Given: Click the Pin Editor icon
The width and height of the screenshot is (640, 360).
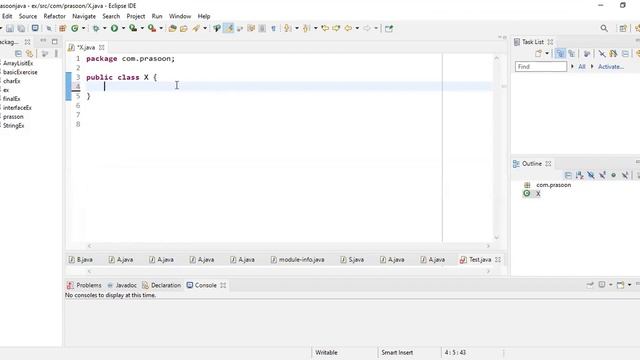Looking at the screenshot, I should click(x=389, y=28).
